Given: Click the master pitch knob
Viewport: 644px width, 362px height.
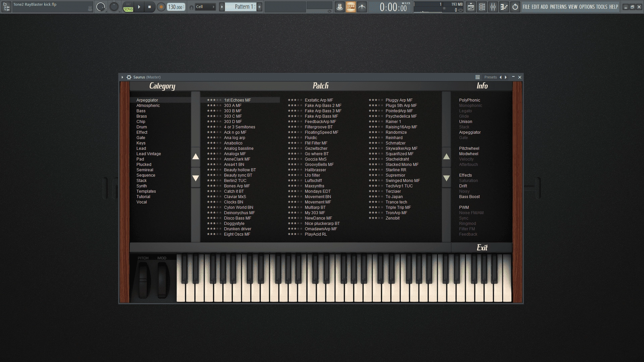Looking at the screenshot, I should click(x=114, y=7).
